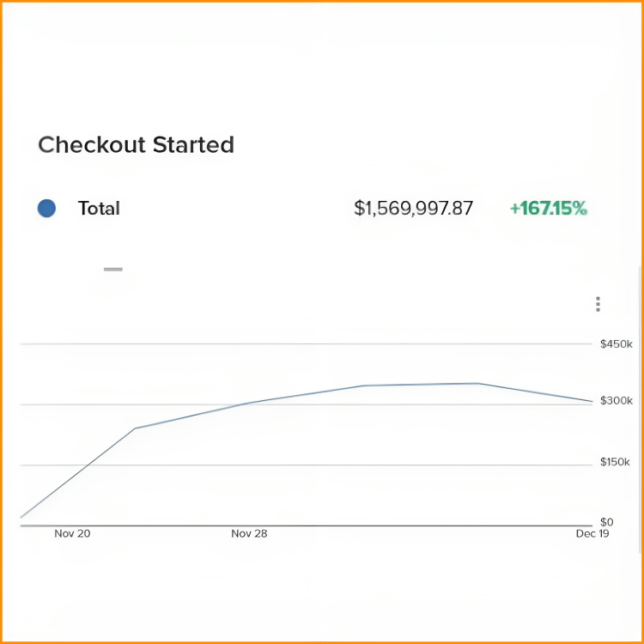Image resolution: width=644 pixels, height=644 pixels.
Task: Select the Nov 20 date label
Action: coord(72,533)
